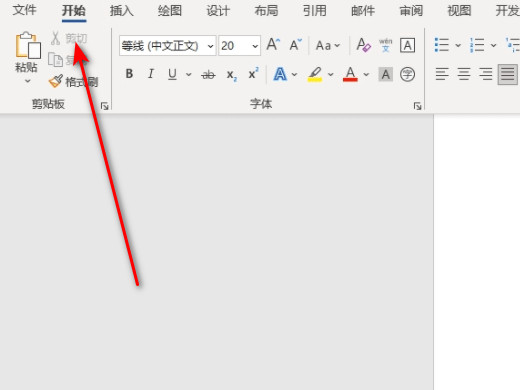Viewport: 520px width, 390px height.
Task: Select the Format Painter brush
Action: [55, 81]
